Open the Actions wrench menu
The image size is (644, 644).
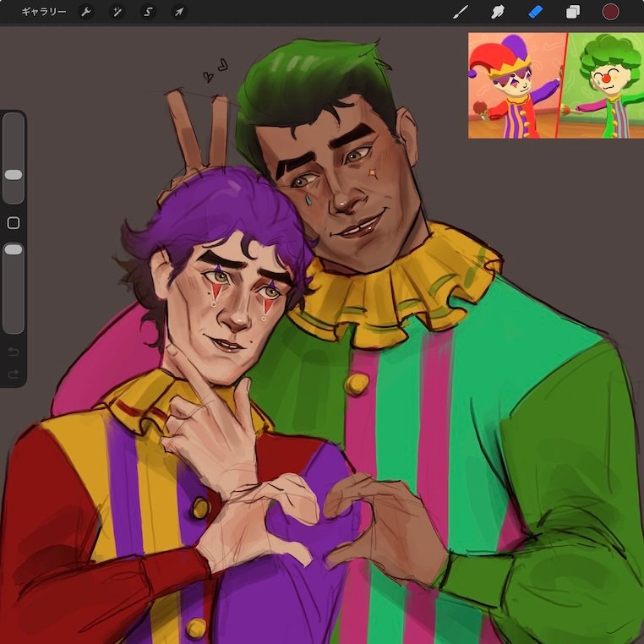point(86,12)
